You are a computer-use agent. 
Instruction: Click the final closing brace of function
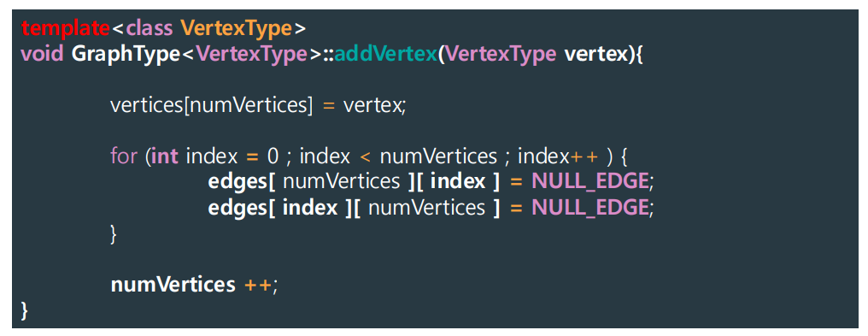click(25, 310)
